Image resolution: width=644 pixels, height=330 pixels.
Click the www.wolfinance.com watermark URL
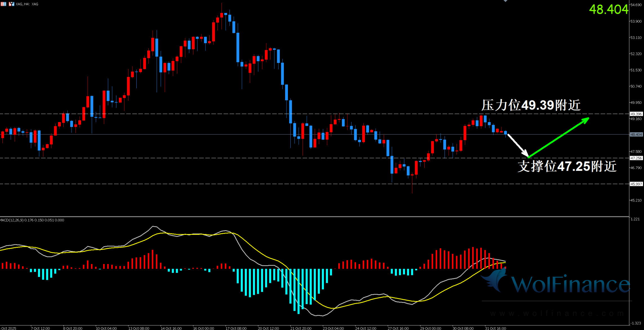click(557, 313)
